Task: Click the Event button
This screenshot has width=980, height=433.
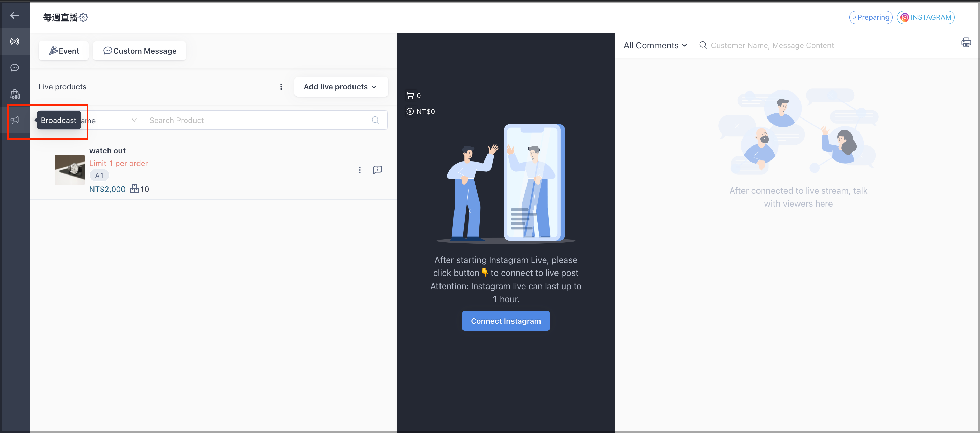Action: coord(63,51)
